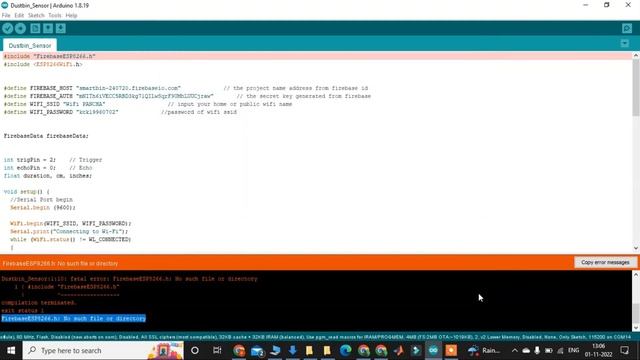This screenshot has width=640, height=360.
Task: Click the int echoPin = 0; line
Action: 48,168
